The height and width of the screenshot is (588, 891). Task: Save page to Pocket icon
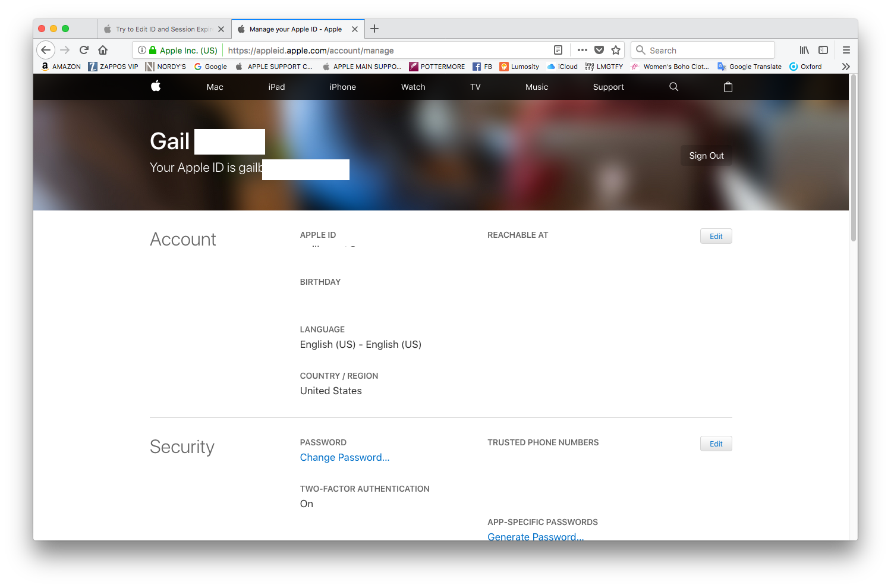[599, 50]
